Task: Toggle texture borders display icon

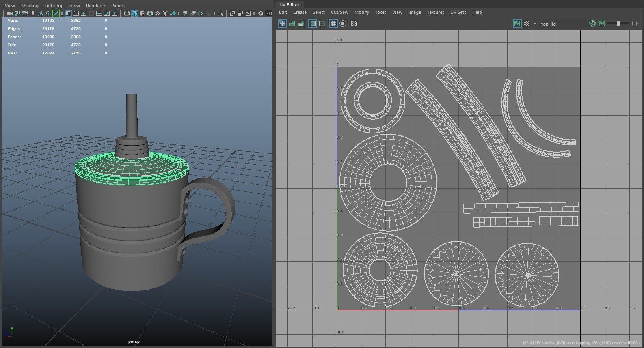Action: coord(313,24)
